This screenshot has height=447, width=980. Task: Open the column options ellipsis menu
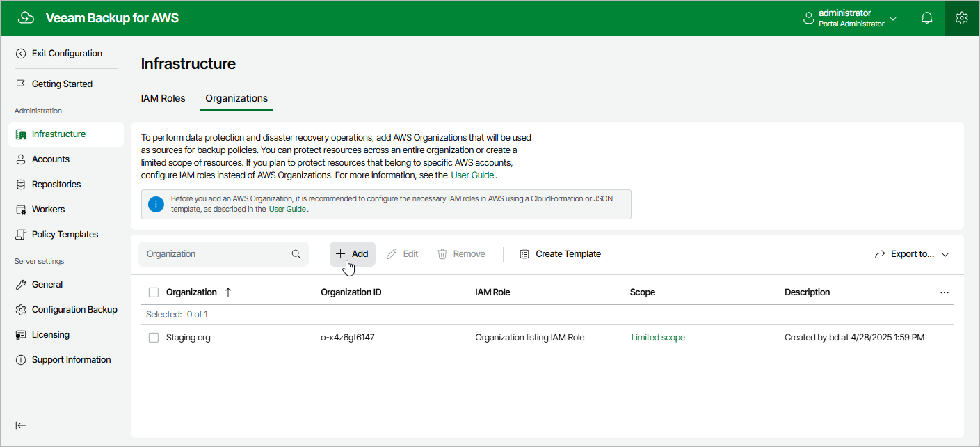pos(944,292)
